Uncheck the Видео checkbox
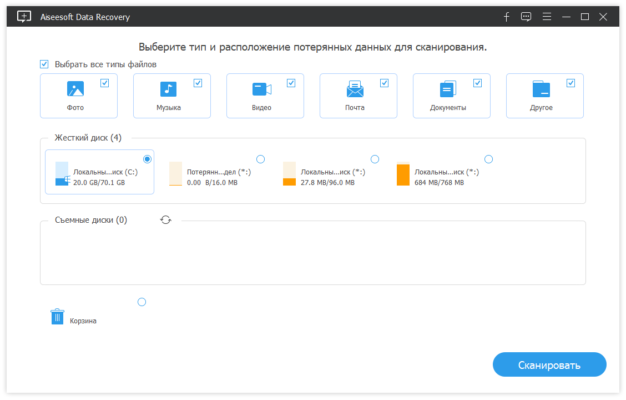 click(291, 83)
